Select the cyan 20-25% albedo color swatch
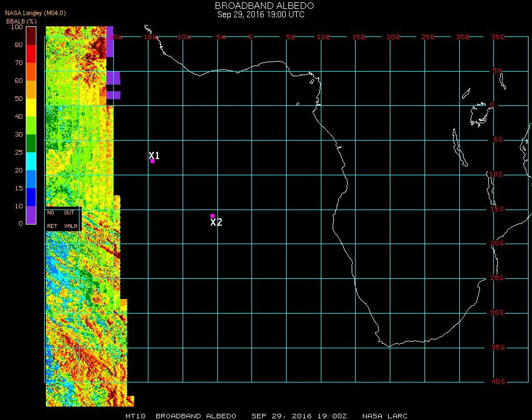This screenshot has width=532, height=420. click(x=31, y=161)
